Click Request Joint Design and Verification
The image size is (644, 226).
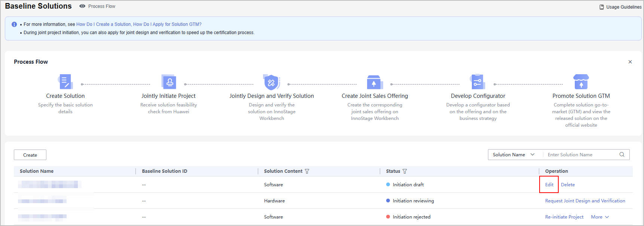click(585, 201)
